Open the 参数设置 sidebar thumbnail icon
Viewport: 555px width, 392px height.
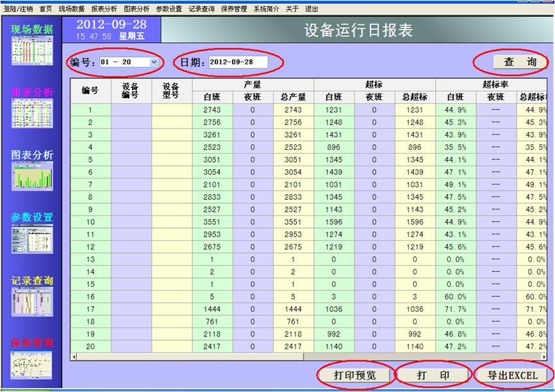(x=32, y=239)
